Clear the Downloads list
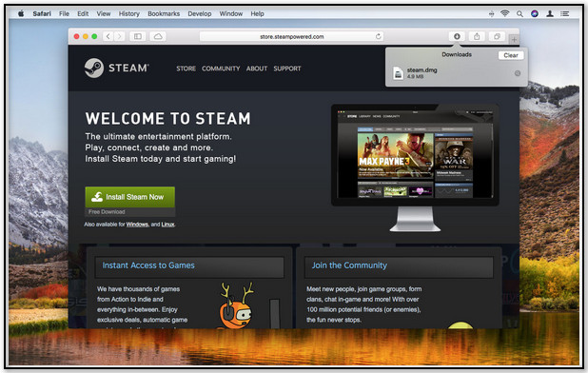The width and height of the screenshot is (588, 373). [x=511, y=55]
